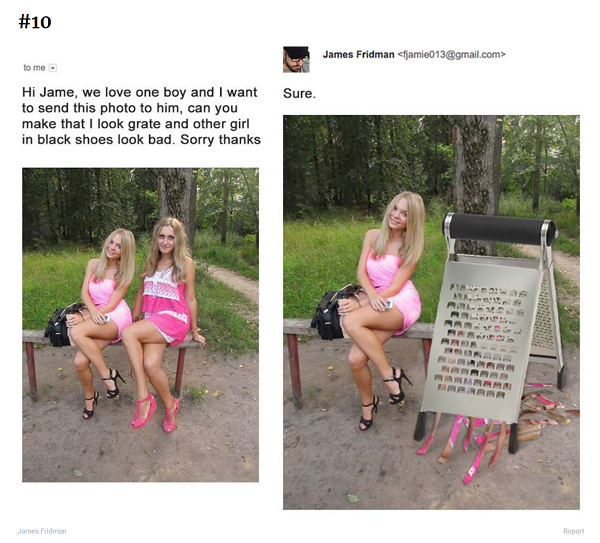Viewport: 600px width, 543px height.
Task: Expand the dropdown arrow beside "to me"
Action: coord(53,68)
